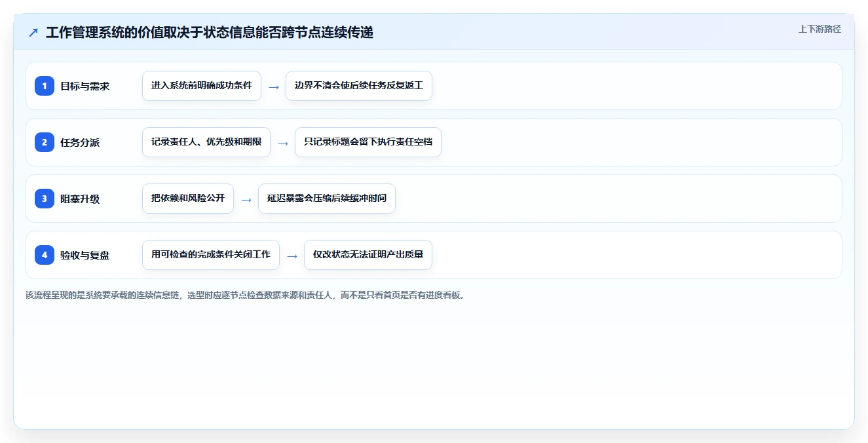Image resolution: width=868 pixels, height=443 pixels.
Task: Click the footnote text starting 该流程呈现的是系统
Action: point(245,295)
